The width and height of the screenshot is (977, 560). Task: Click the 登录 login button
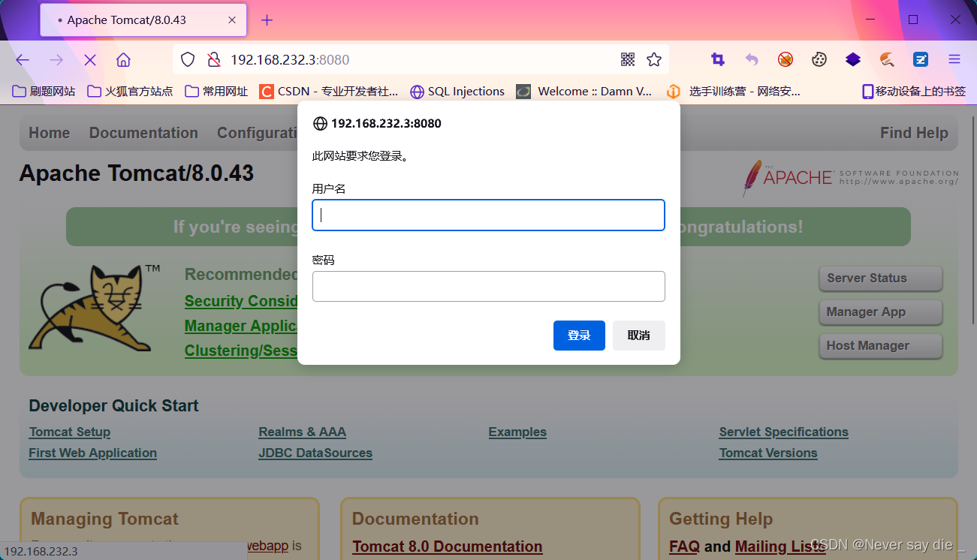[579, 336]
